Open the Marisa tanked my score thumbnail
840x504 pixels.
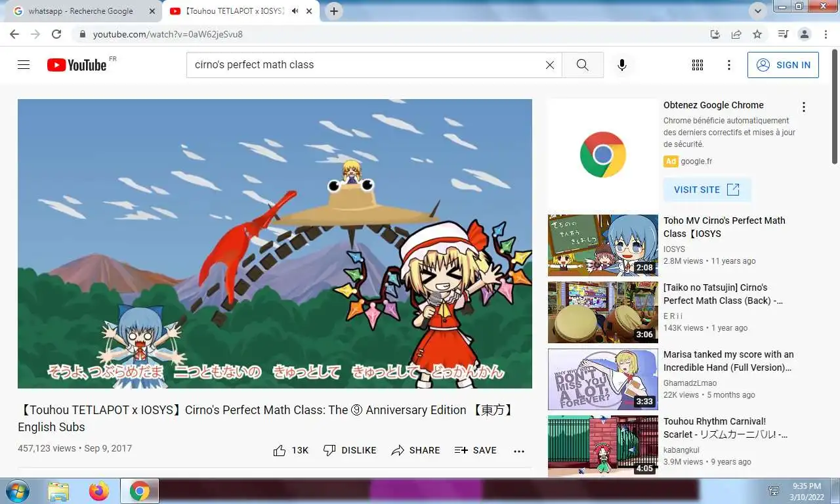click(602, 379)
